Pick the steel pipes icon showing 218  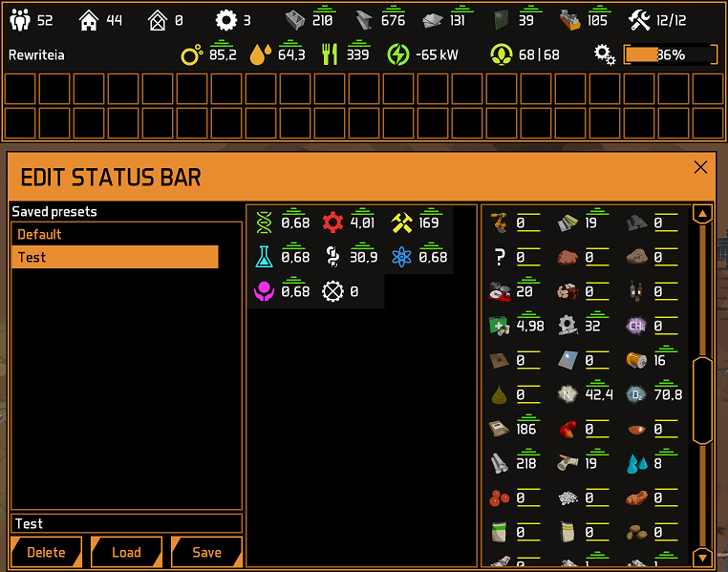[x=500, y=463]
